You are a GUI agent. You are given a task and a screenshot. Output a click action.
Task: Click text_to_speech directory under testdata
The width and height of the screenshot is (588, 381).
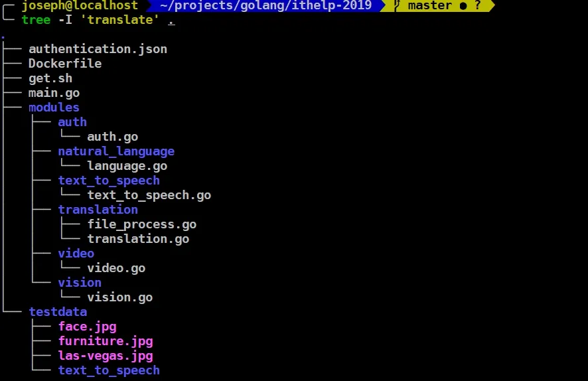click(109, 370)
